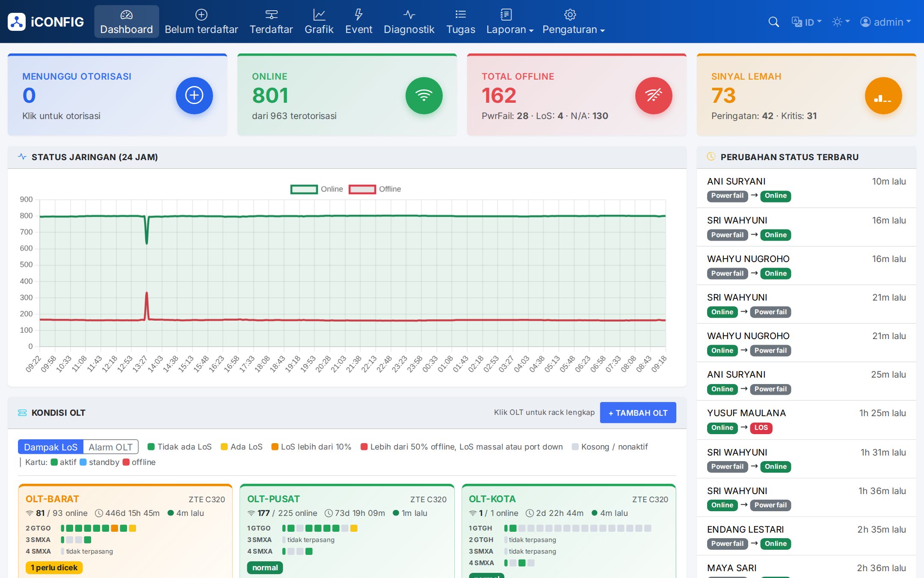The image size is (924, 578).
Task: Open the Tugas page
Action: tap(461, 21)
